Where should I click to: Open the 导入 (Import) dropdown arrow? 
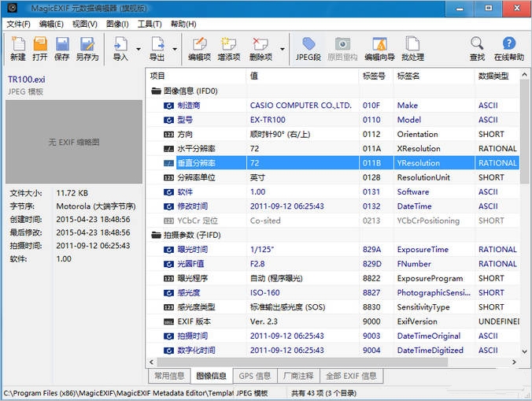pos(138,49)
